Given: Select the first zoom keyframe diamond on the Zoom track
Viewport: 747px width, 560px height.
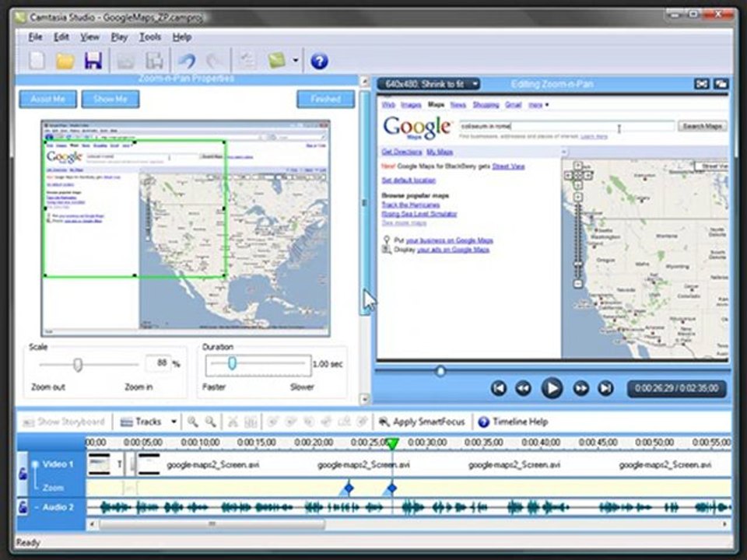Looking at the screenshot, I should [349, 488].
